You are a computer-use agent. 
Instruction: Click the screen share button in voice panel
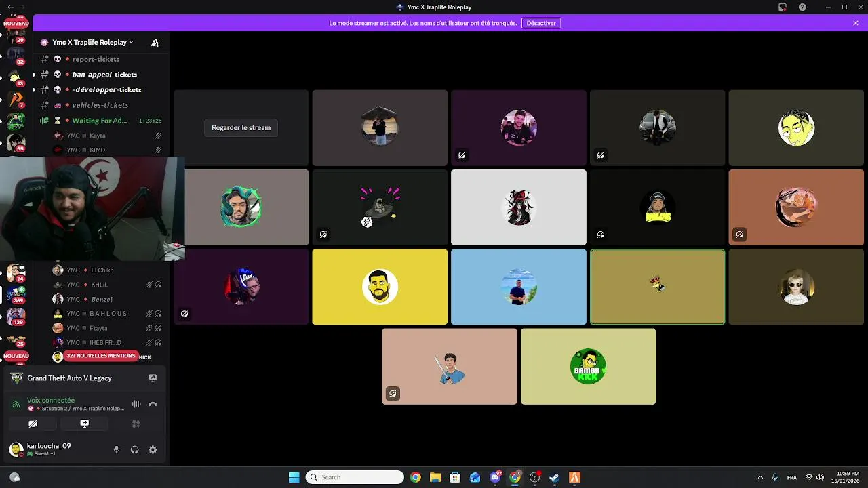[x=84, y=424]
